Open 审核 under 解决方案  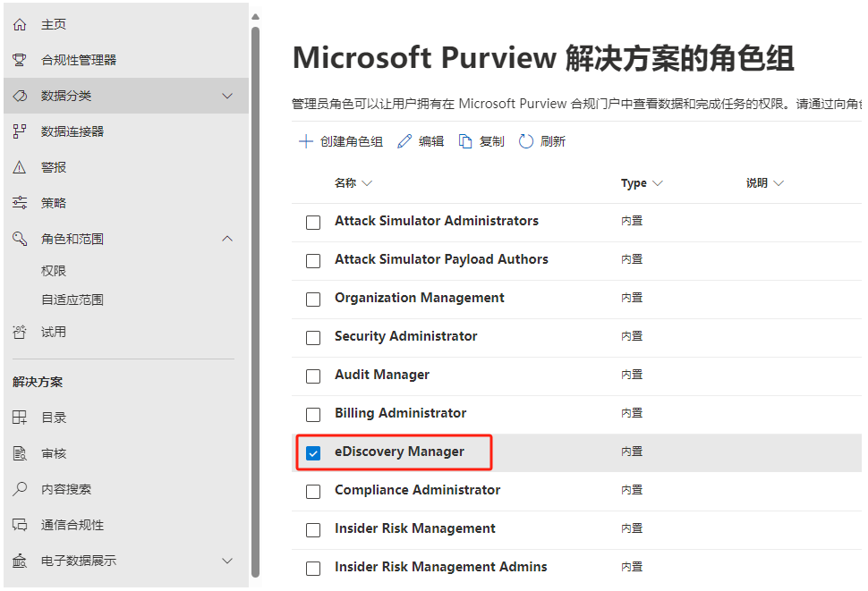[x=54, y=453]
